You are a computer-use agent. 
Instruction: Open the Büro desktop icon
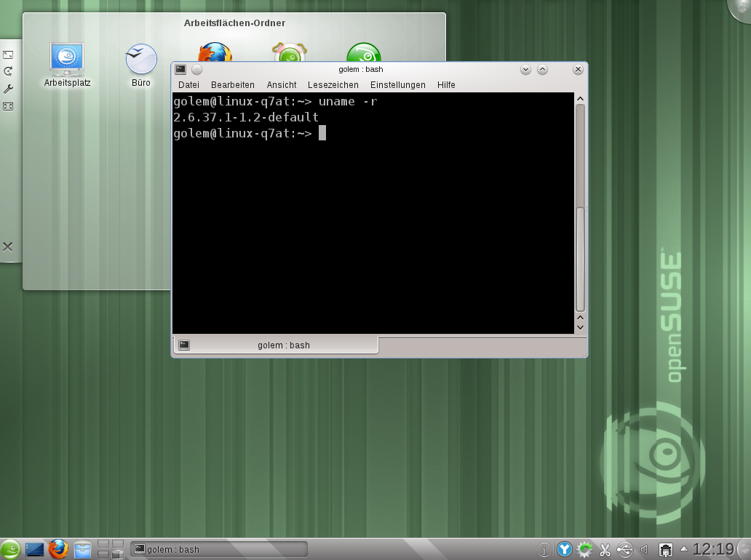click(x=140, y=58)
